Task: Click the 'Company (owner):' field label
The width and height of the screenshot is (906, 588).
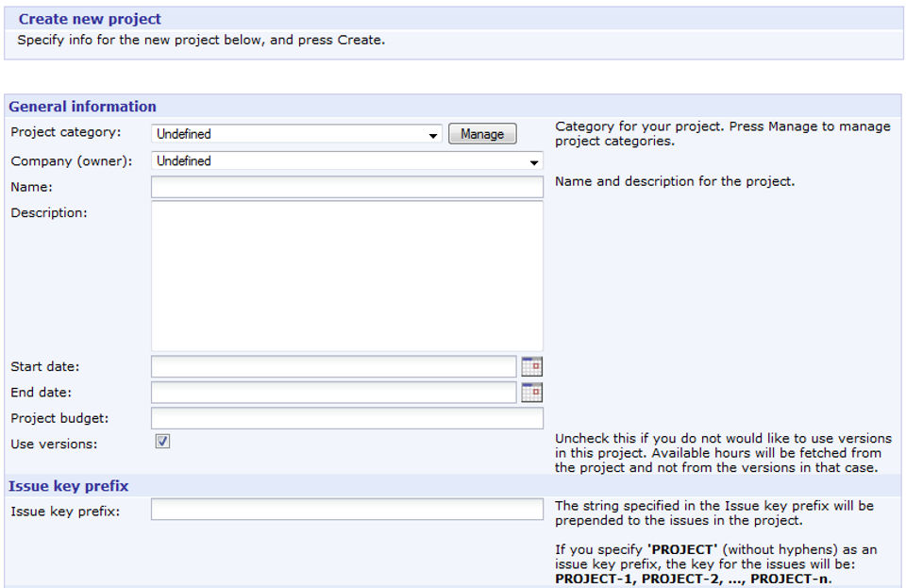Action: pos(71,160)
